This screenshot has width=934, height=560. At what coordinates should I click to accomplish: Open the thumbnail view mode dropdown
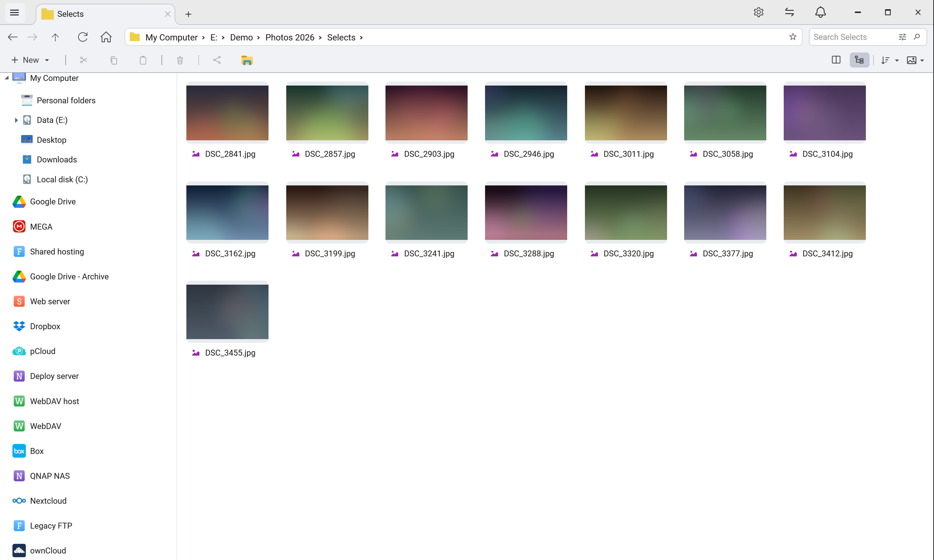pos(915,60)
